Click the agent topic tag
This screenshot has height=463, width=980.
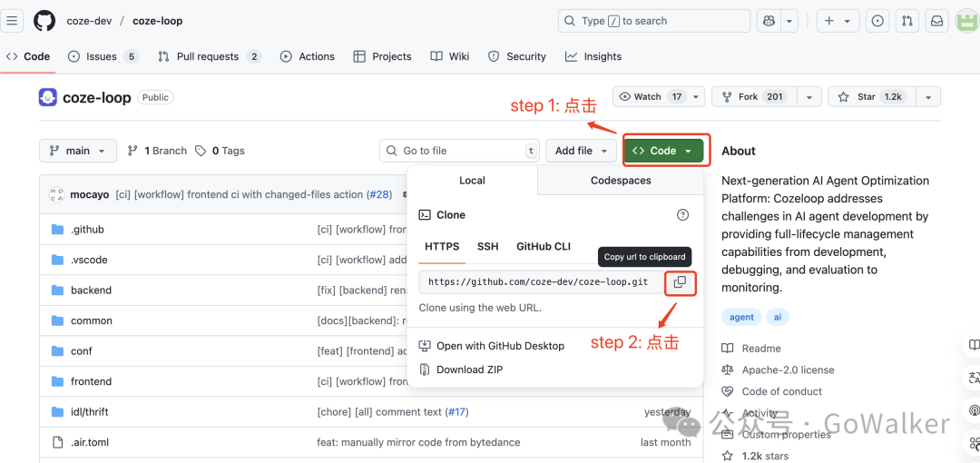click(742, 317)
